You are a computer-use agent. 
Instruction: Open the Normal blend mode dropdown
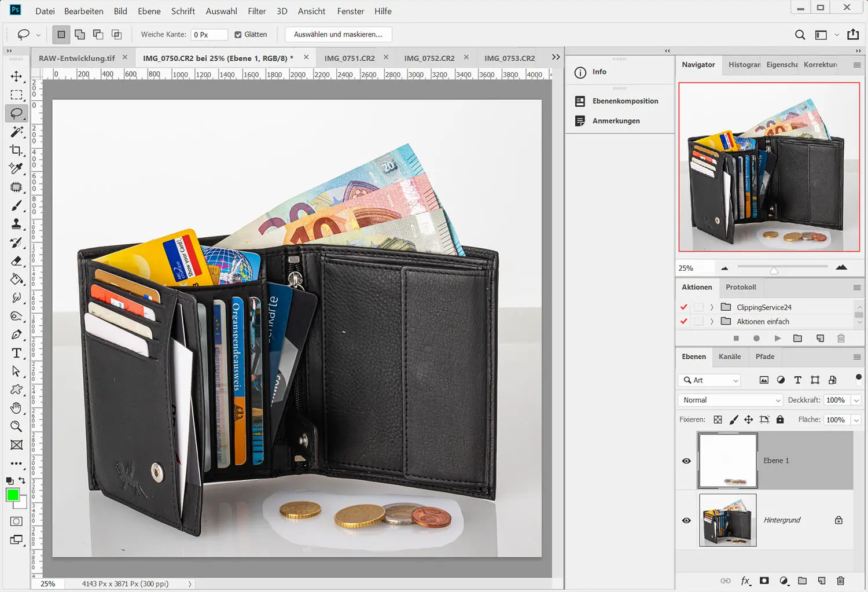click(x=731, y=400)
